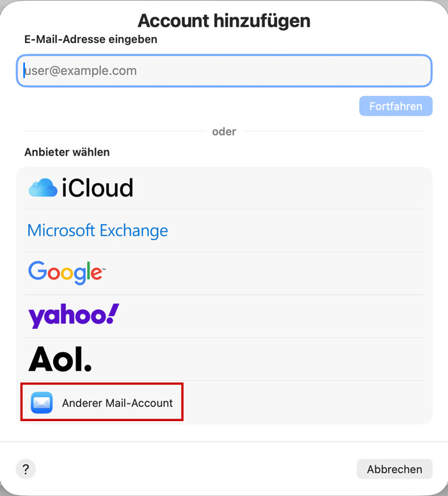Click the blue envelope mail icon
The image size is (448, 496).
pos(42,403)
